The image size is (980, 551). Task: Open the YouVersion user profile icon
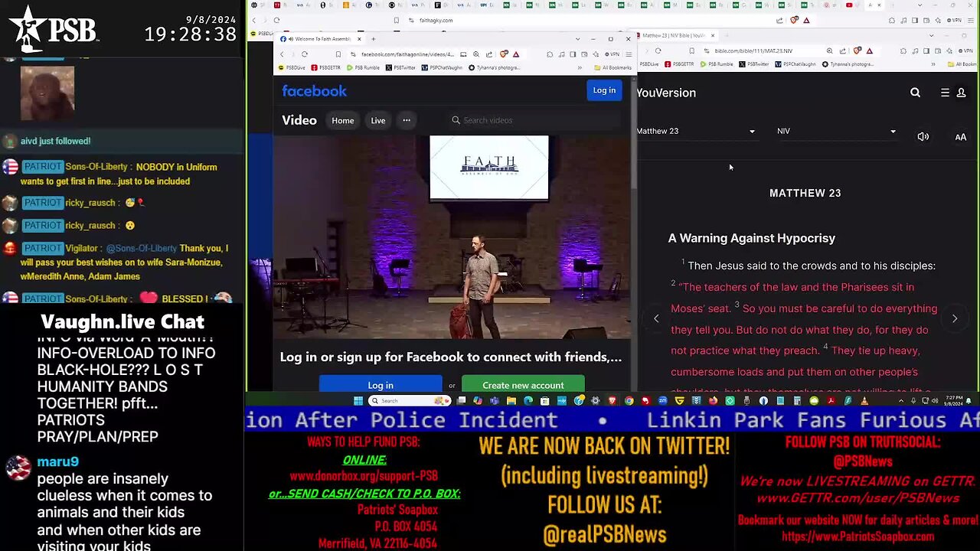click(x=961, y=93)
